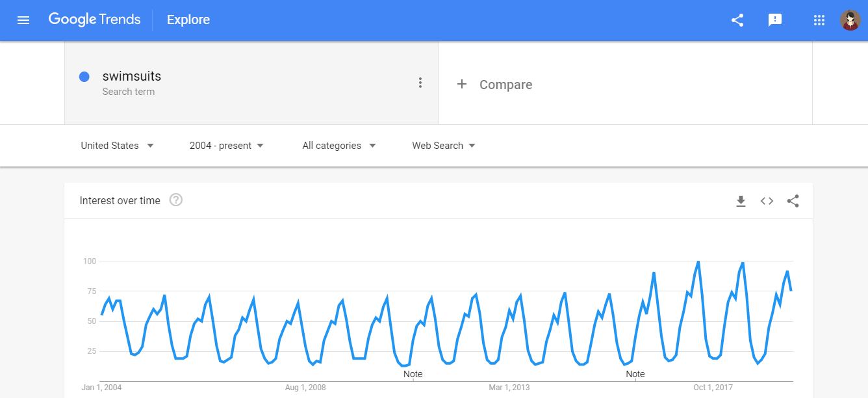The image size is (868, 398).
Task: Click the first Note marker on chart
Action: point(413,374)
